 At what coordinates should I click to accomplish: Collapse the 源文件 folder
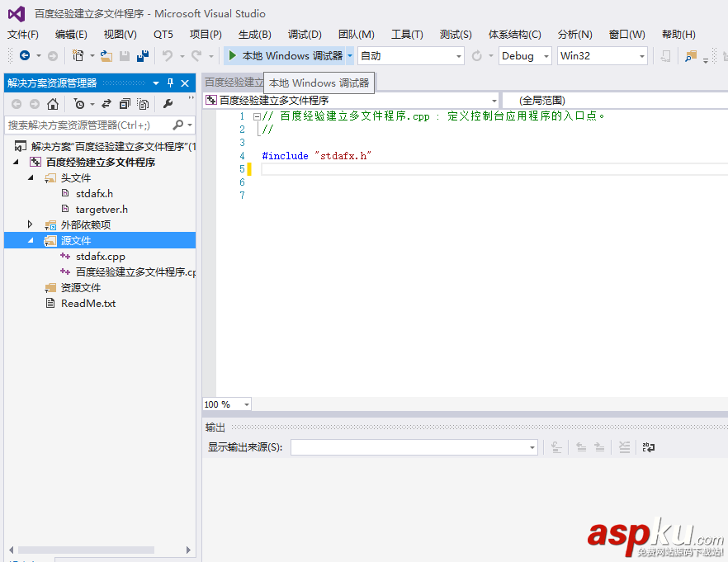pos(31,240)
